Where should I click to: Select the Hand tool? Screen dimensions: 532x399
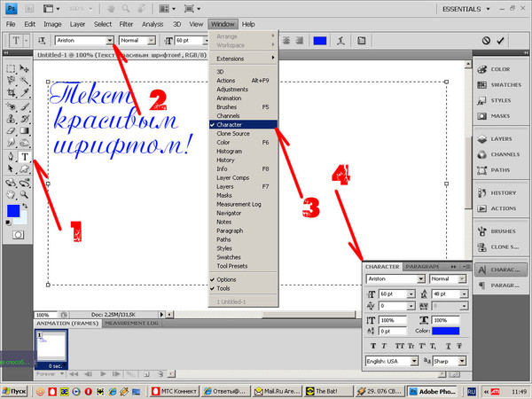tap(11, 195)
